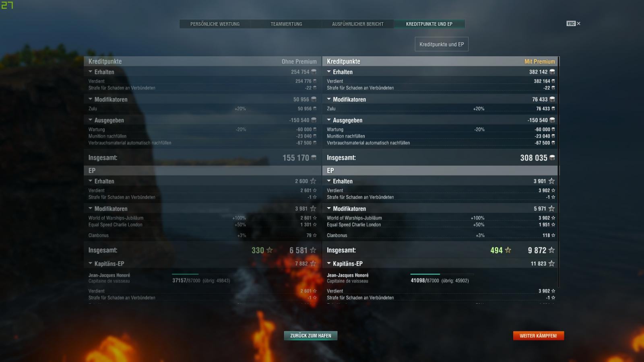This screenshot has height=362, width=644.
Task: Click credits icon beside 155 170 total
Action: point(314,158)
